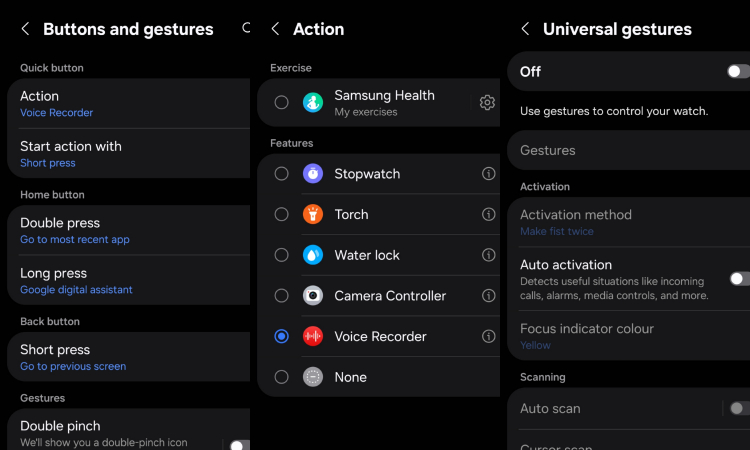This screenshot has width=750, height=450.
Task: Open the Activation method setting
Action: point(629,222)
